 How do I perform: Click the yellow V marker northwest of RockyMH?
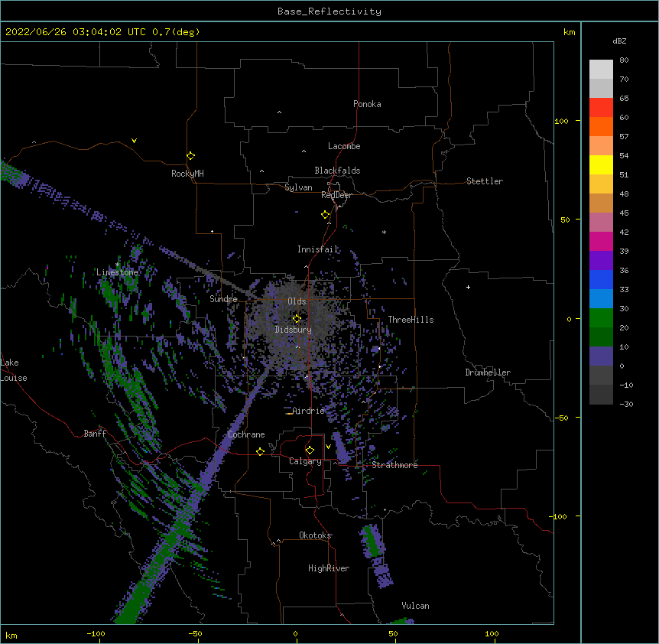(134, 141)
